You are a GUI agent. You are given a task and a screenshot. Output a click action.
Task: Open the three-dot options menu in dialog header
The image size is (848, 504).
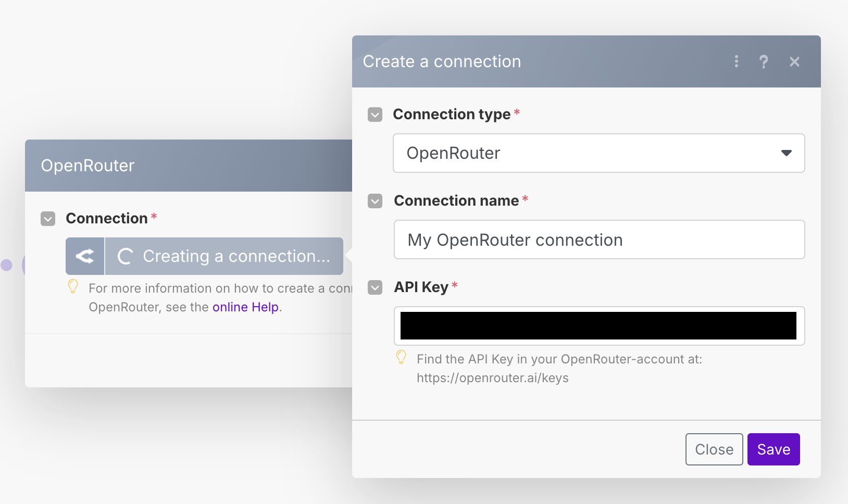click(736, 61)
